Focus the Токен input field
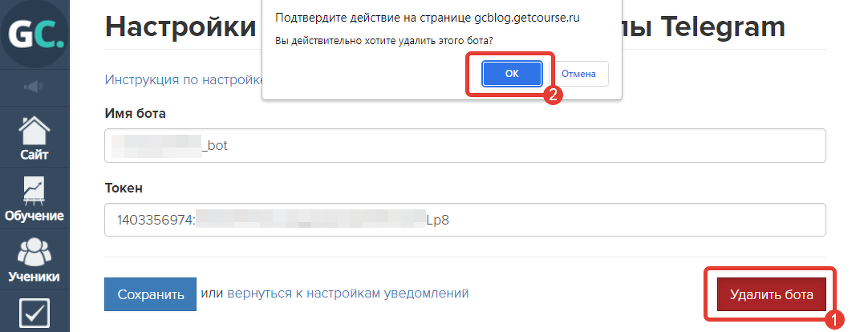868x332 pixels. [465, 220]
